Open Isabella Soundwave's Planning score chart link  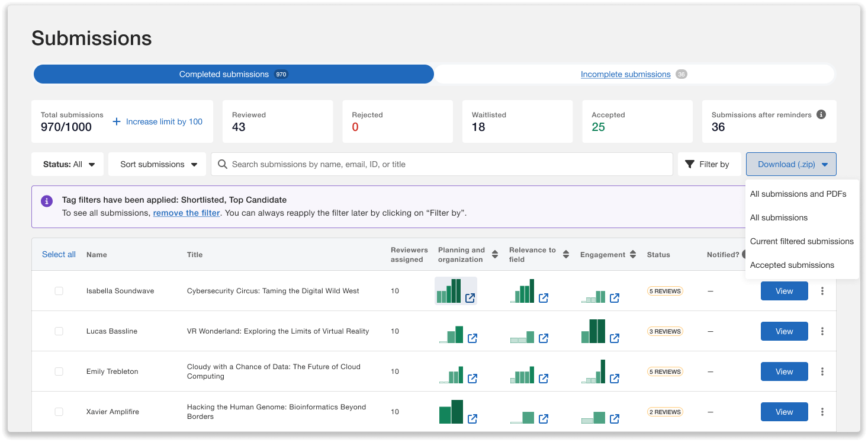470,298
